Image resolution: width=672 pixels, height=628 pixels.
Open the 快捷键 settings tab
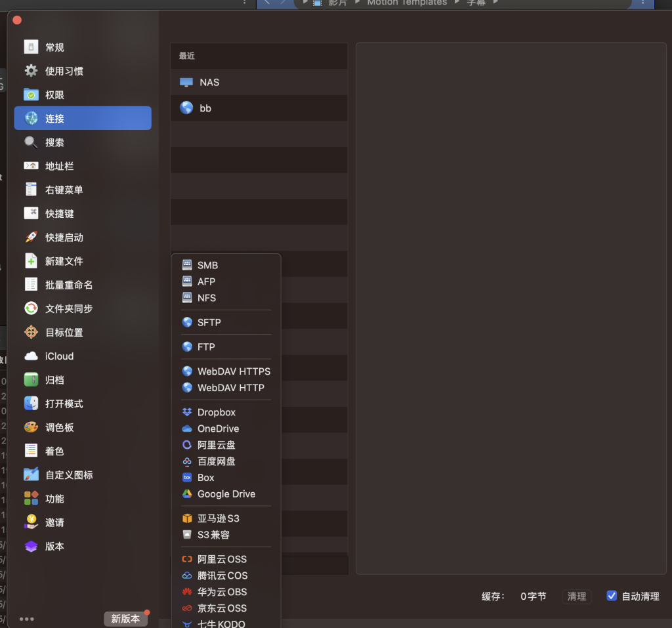59,214
